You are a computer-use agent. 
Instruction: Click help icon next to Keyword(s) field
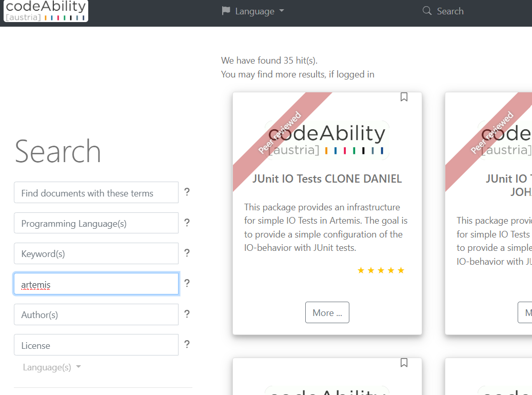[187, 253]
